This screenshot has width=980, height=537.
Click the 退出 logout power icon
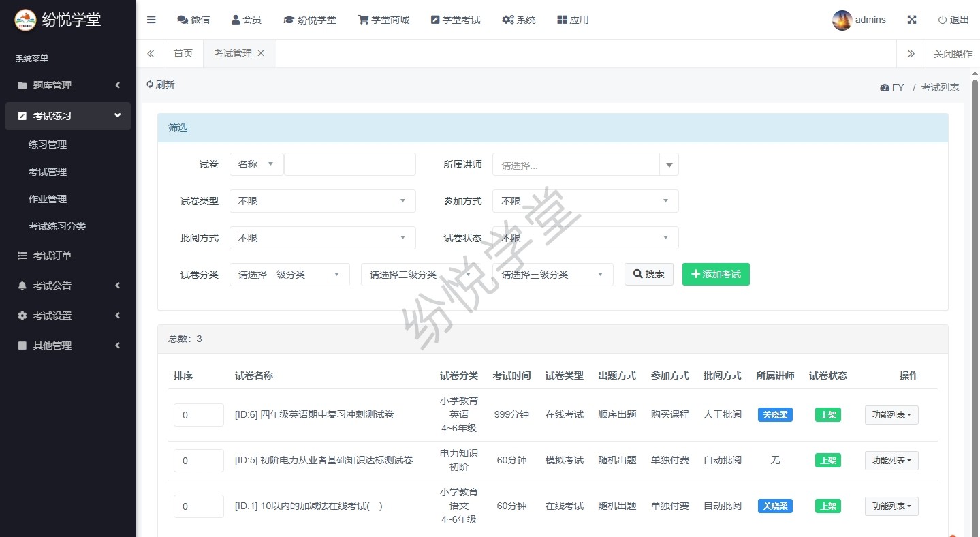tap(943, 20)
